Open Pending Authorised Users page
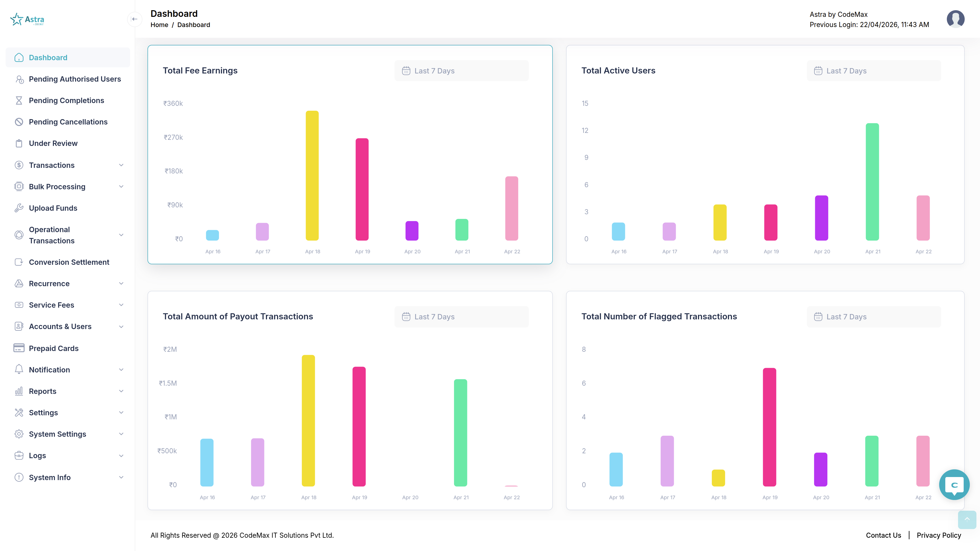This screenshot has width=980, height=551. [68, 79]
